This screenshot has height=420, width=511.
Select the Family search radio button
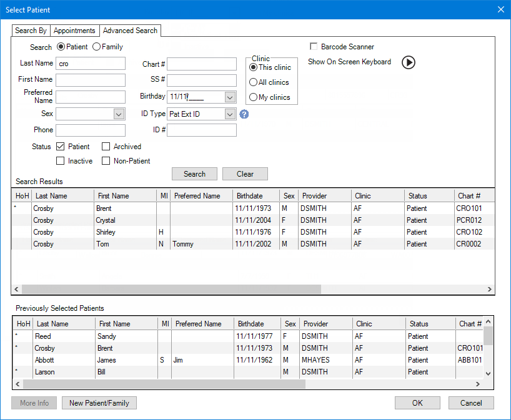(x=96, y=47)
